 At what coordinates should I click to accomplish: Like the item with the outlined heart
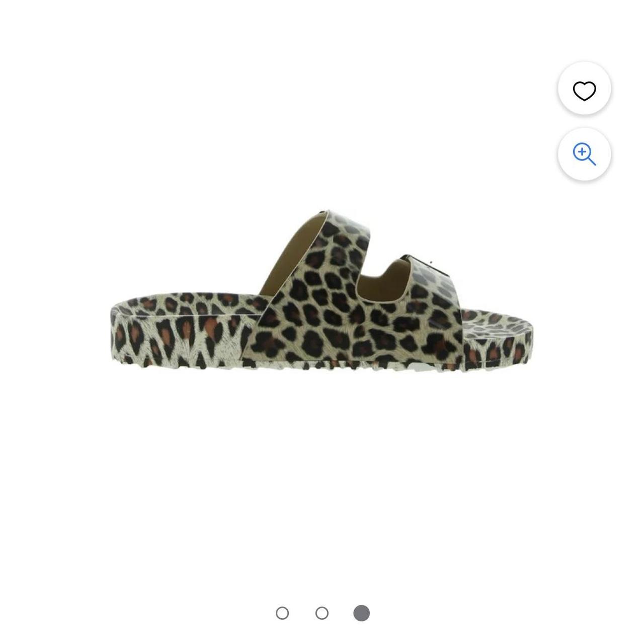coord(584,91)
